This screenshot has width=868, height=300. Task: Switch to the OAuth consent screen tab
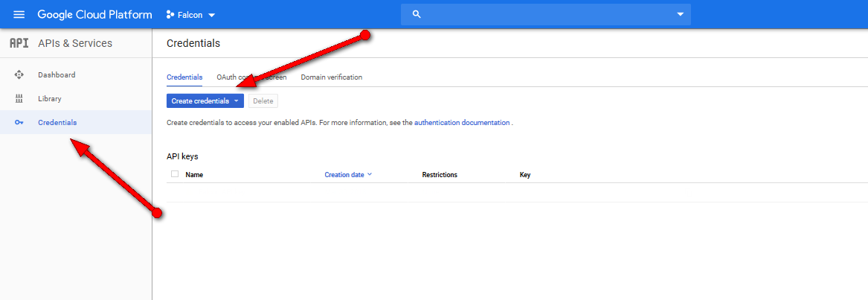pos(252,77)
